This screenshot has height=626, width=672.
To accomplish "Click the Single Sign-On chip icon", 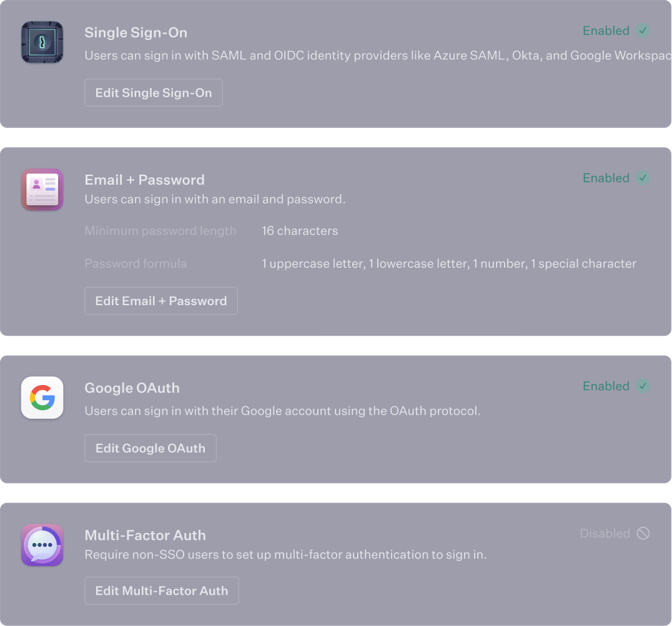I will click(42, 42).
